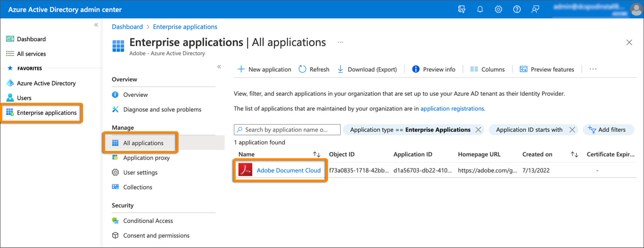Image resolution: width=644 pixels, height=248 pixels.
Task: Open Preview features
Action: [x=547, y=69]
